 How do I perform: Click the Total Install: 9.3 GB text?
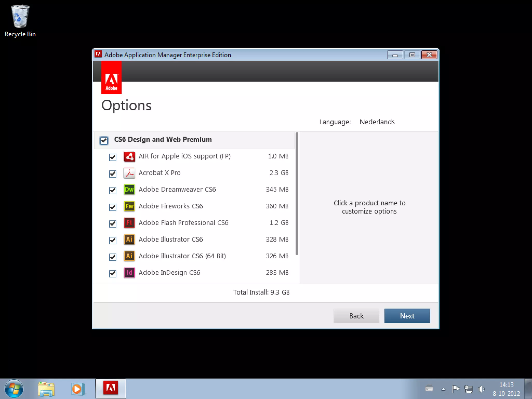tap(261, 292)
